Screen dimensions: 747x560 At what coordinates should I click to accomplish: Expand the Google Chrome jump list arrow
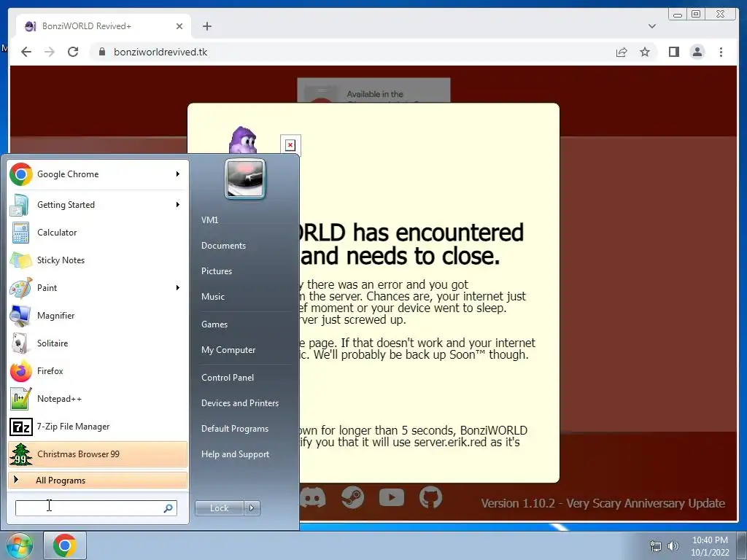pos(178,174)
